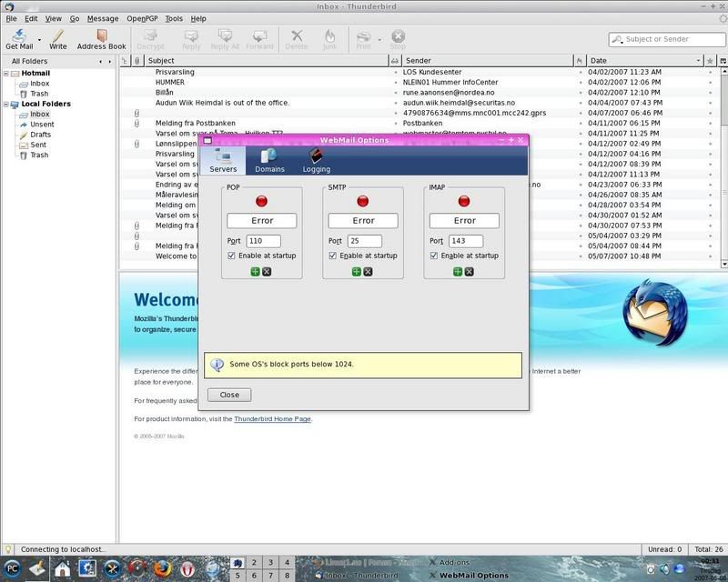Screen dimensions: 728x582
Task: Toggle SMTP Enable at startup checkbox
Action: point(332,256)
